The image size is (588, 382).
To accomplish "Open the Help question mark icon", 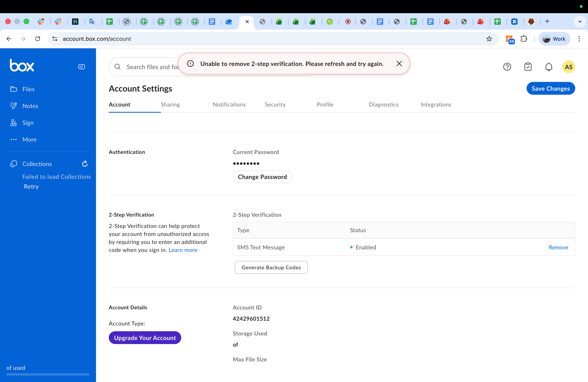I will (507, 67).
